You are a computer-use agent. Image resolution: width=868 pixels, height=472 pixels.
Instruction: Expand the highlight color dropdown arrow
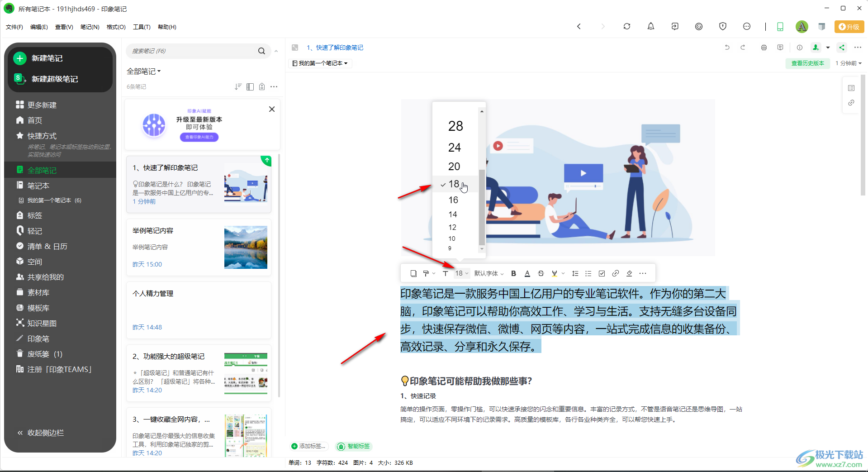563,273
